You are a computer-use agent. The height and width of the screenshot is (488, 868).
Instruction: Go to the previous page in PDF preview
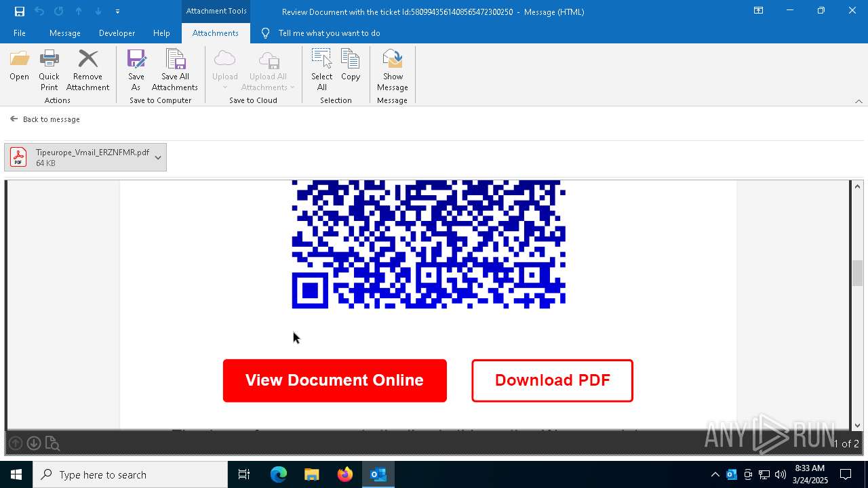tap(16, 443)
